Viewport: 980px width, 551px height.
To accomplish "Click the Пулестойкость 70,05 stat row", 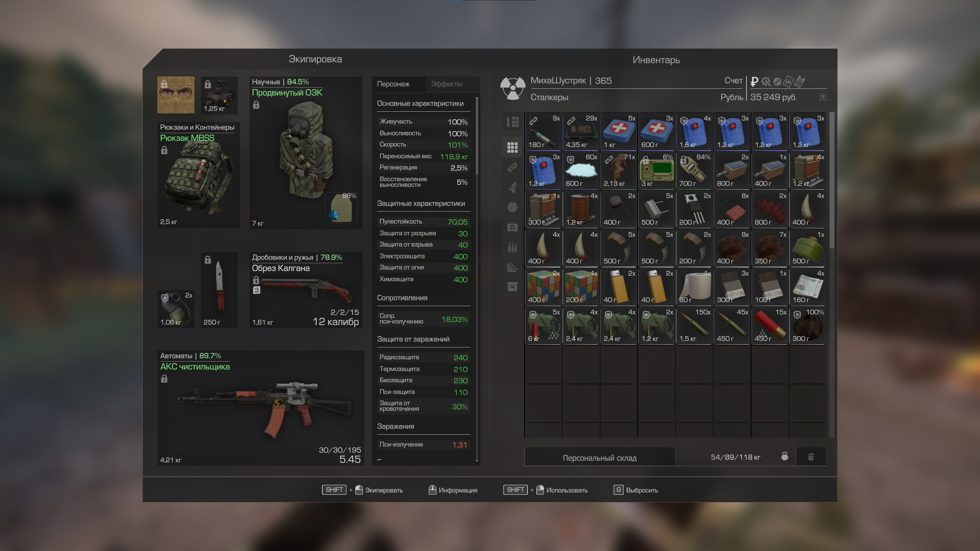I will point(423,222).
